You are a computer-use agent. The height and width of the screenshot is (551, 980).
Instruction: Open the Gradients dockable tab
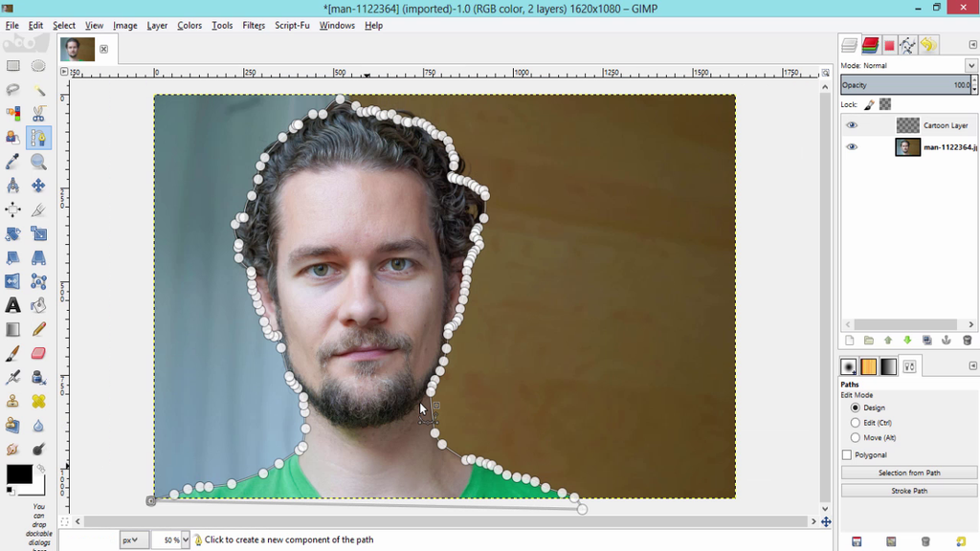[888, 366]
